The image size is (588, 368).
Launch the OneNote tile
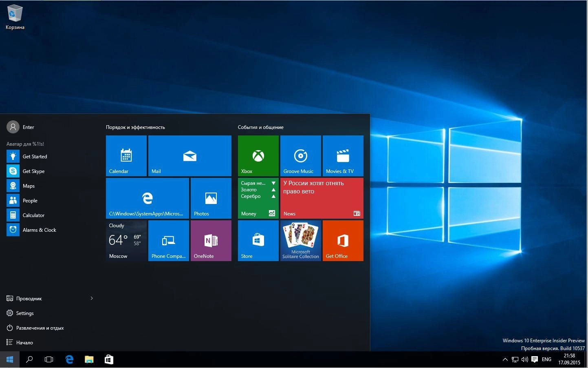[211, 241]
